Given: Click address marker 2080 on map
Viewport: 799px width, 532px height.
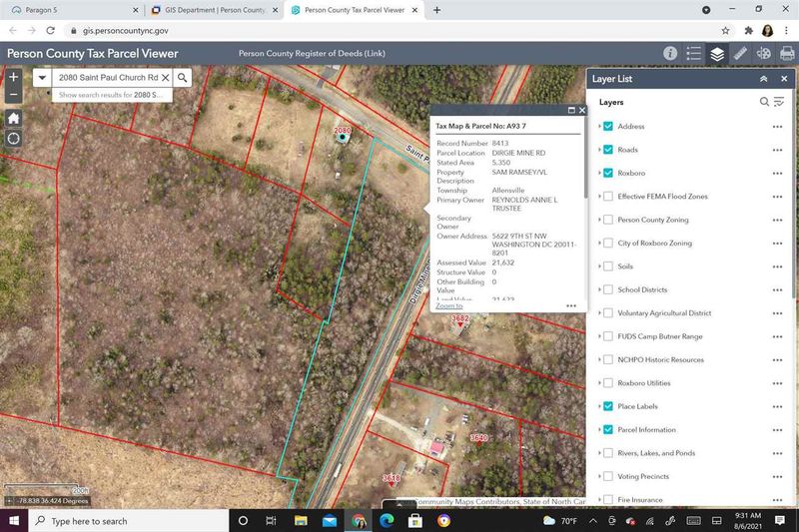Looking at the screenshot, I should pos(343,136).
